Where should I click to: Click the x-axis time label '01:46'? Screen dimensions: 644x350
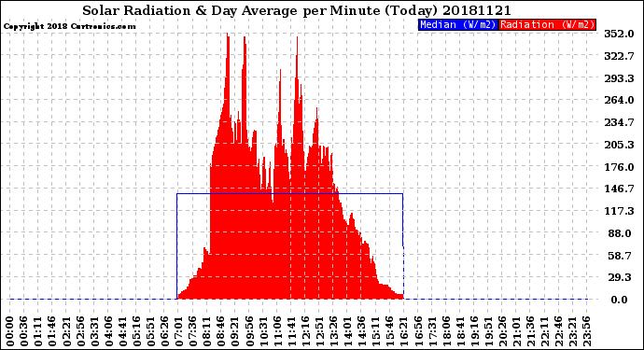pyautogui.click(x=52, y=331)
